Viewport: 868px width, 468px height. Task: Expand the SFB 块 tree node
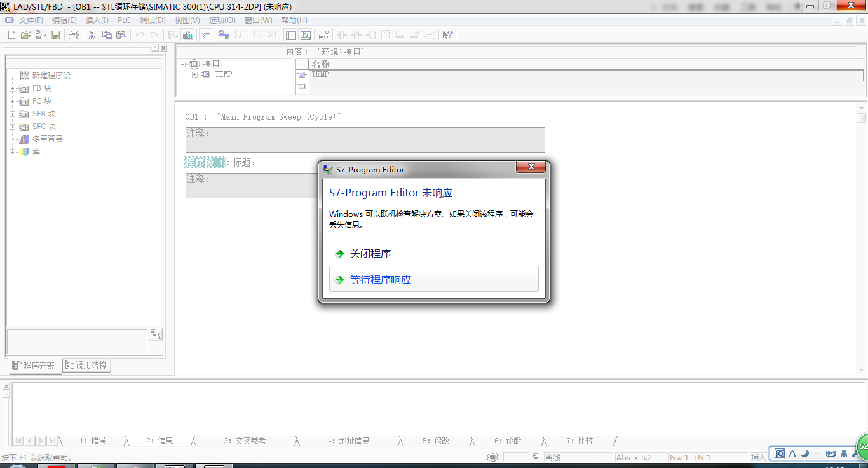[12, 114]
